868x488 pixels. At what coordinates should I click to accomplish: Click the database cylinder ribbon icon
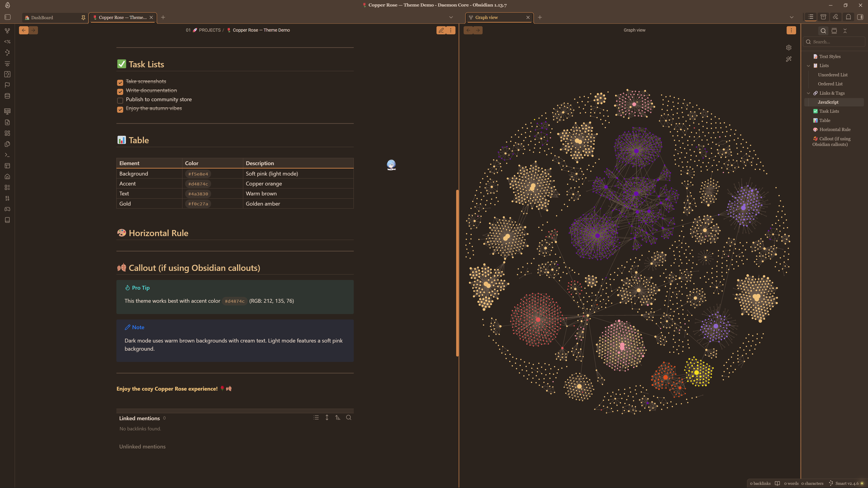tap(7, 96)
